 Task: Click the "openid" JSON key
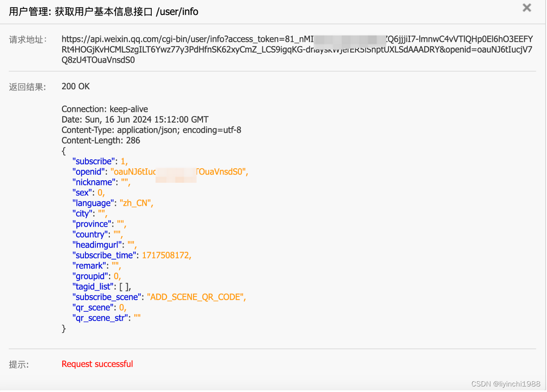coord(89,172)
